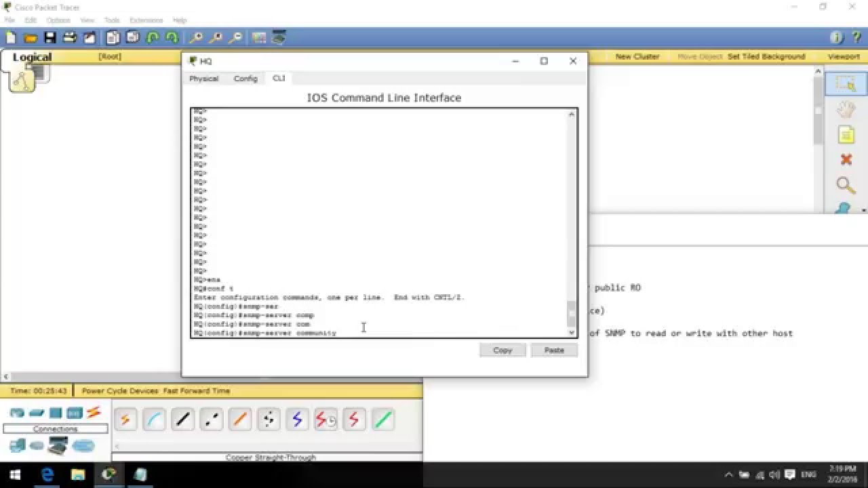
Task: Click the Paste toolbar icon
Action: click(133, 38)
